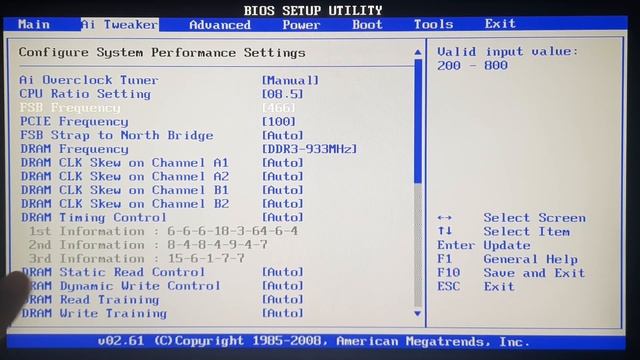Screen dimensions: 640x360
Task: Click the left-right arrow keys icon
Action: click(444, 218)
